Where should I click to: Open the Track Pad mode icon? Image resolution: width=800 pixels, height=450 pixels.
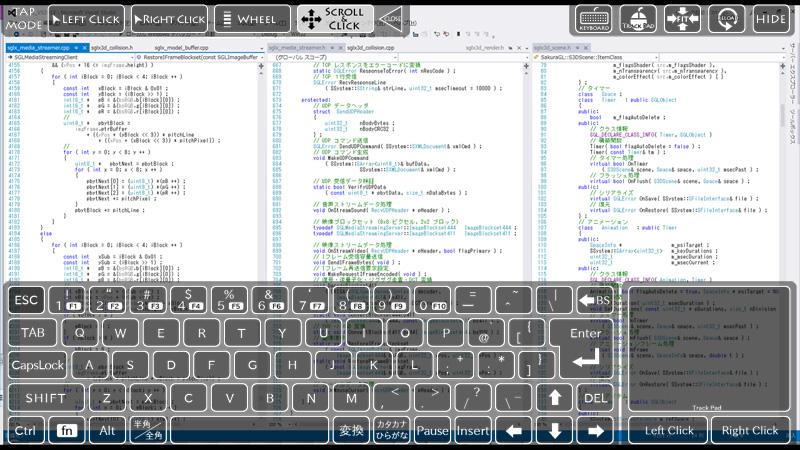(637, 19)
